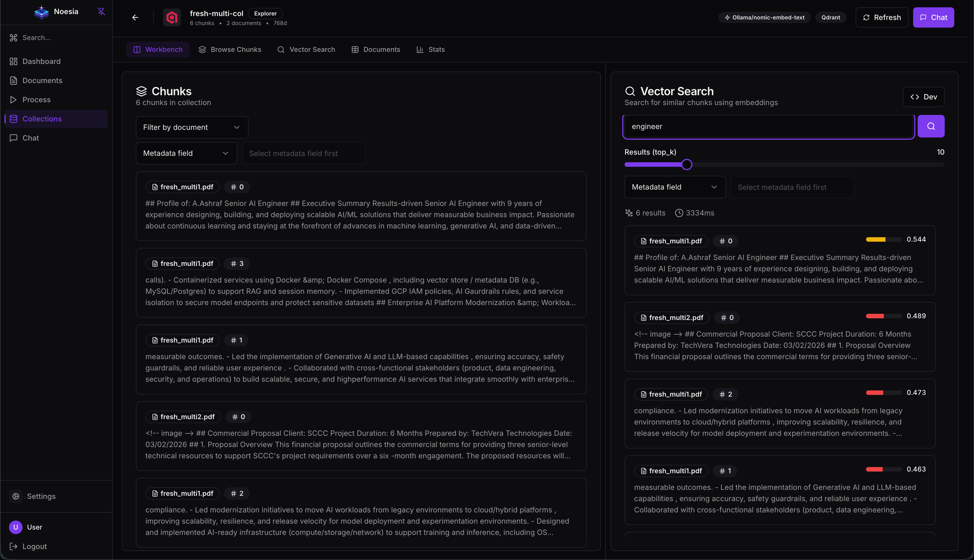Click the Qdrant status badge
The image size is (974, 560).
pos(831,17)
